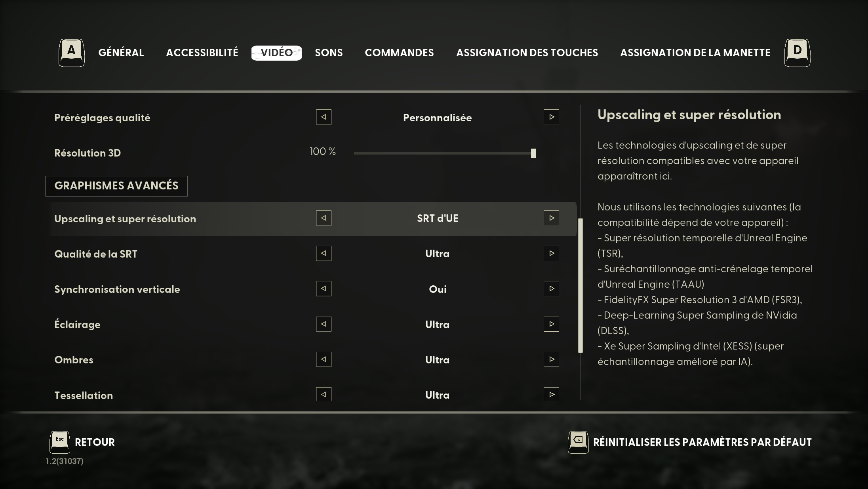Select the ACCESSIBILITÉ tab
Image resolution: width=868 pixels, height=489 pixels.
pyautogui.click(x=202, y=53)
